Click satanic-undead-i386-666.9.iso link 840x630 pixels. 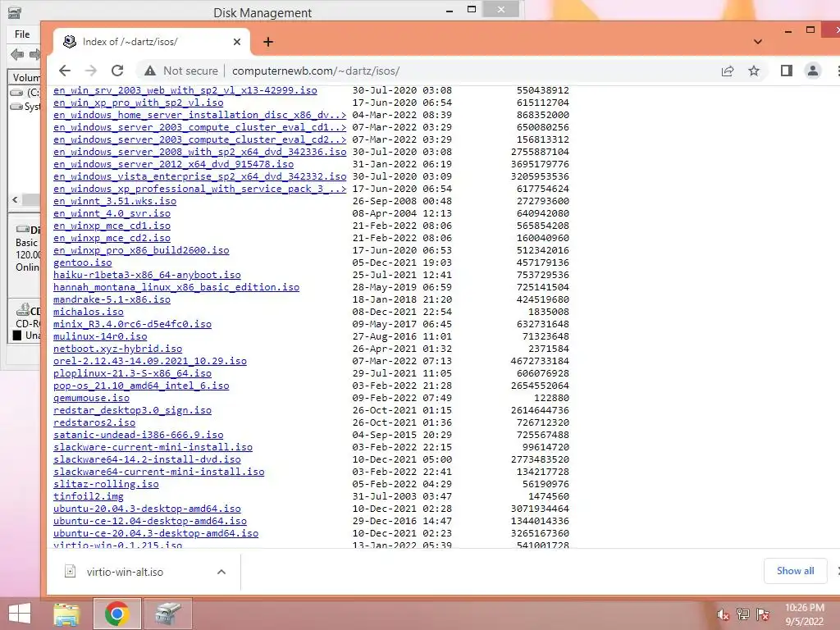pos(138,435)
